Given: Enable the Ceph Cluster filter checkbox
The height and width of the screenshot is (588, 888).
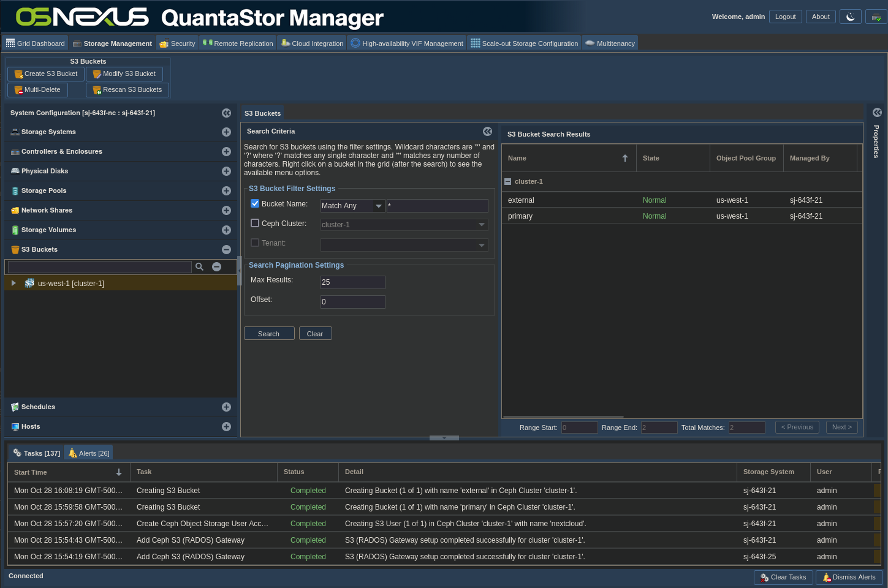Looking at the screenshot, I should point(255,224).
